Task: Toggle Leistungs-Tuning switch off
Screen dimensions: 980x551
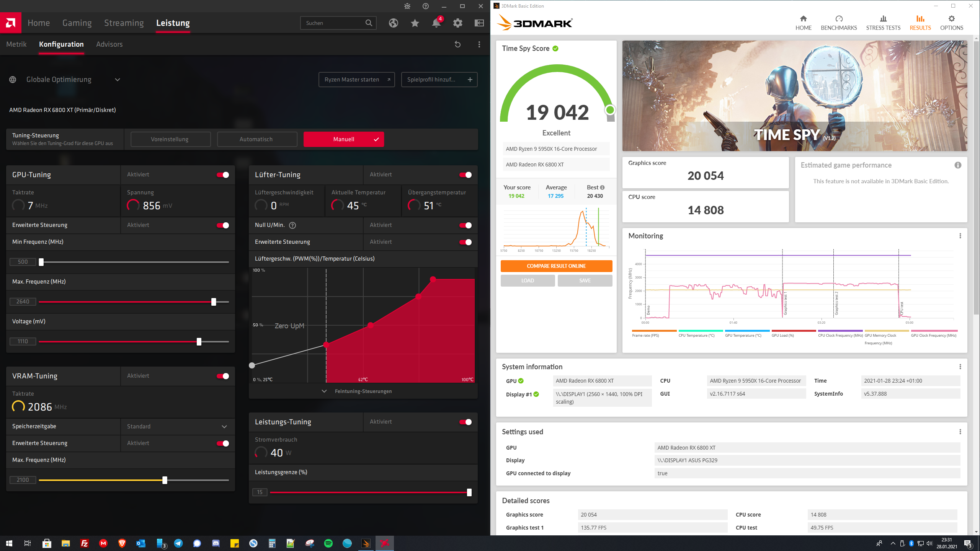Action: [x=465, y=422]
